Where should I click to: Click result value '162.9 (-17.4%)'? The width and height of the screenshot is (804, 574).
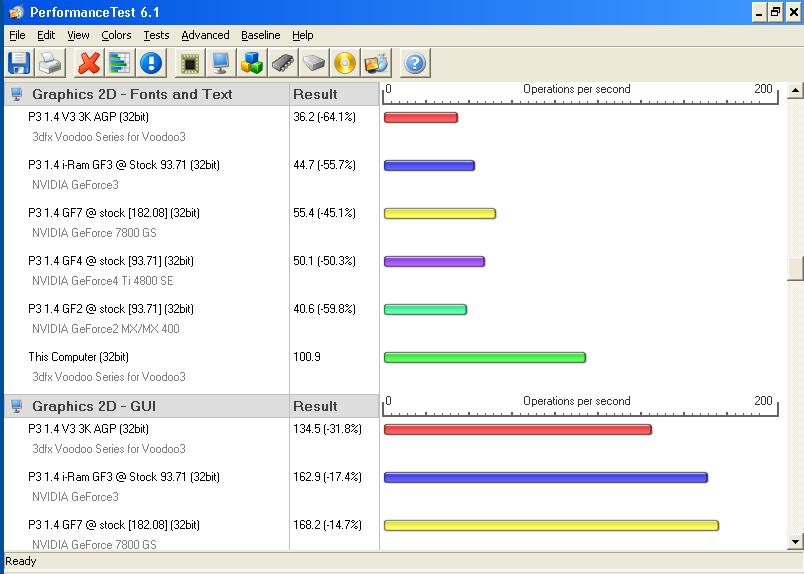pyautogui.click(x=327, y=477)
